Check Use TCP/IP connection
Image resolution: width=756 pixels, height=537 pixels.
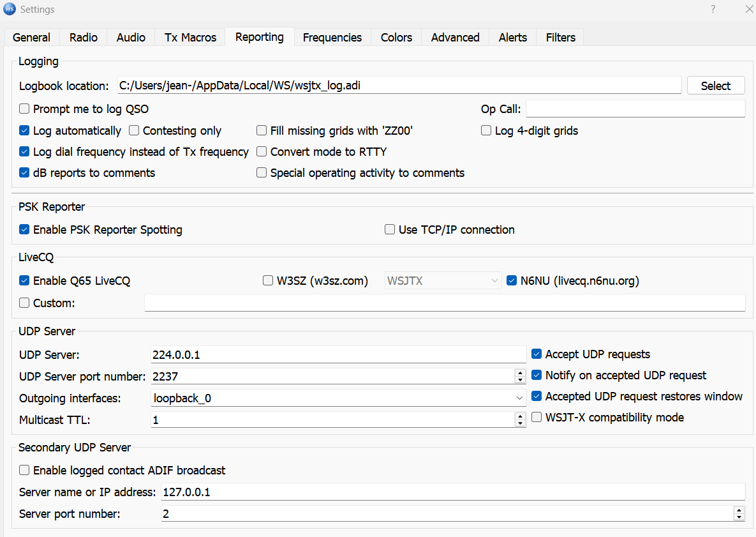(x=390, y=230)
